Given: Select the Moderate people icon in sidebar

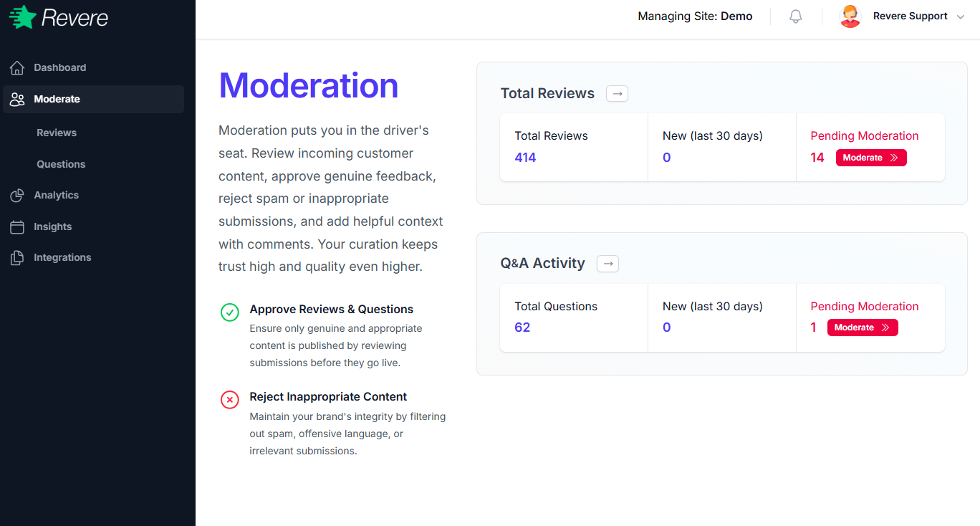Looking at the screenshot, I should pos(16,99).
